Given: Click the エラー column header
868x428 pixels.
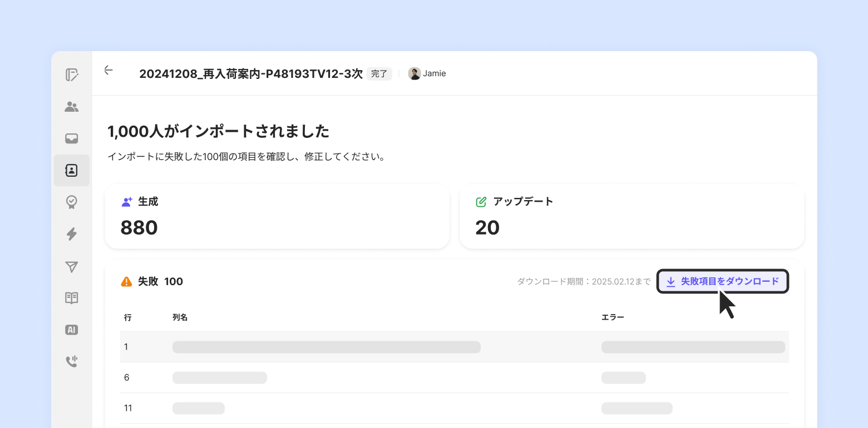Looking at the screenshot, I should (x=613, y=317).
